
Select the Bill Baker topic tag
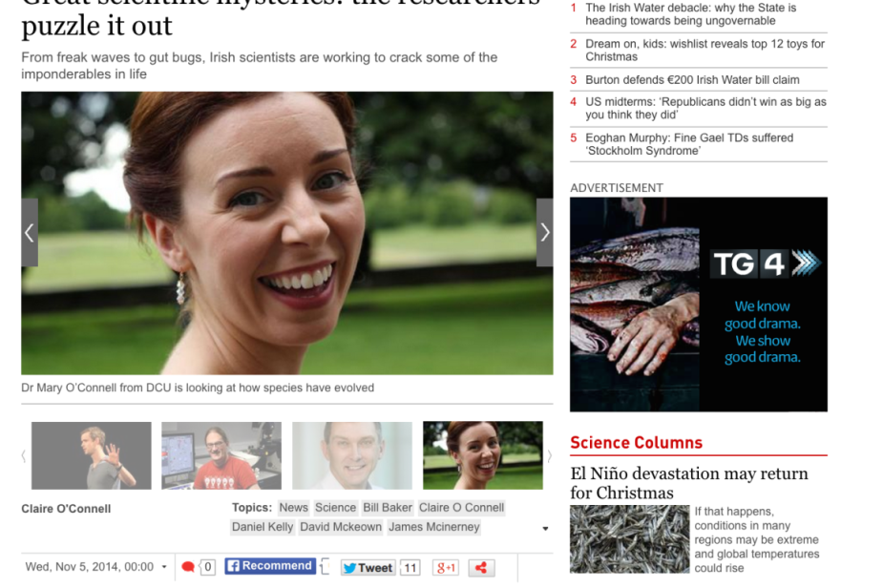point(388,508)
